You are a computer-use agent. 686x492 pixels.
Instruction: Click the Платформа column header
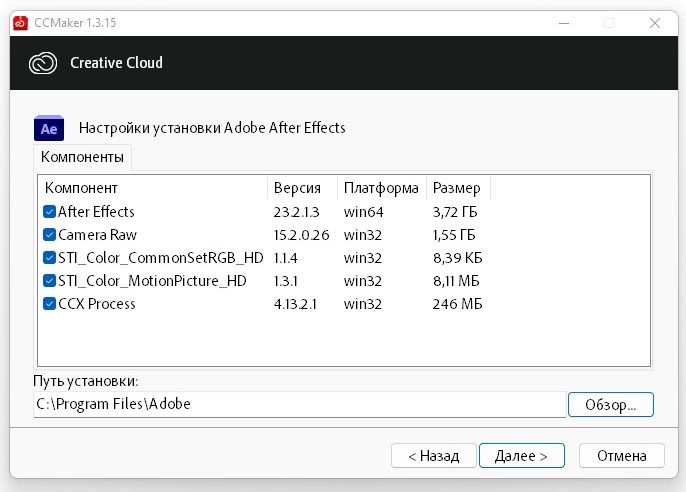[382, 188]
